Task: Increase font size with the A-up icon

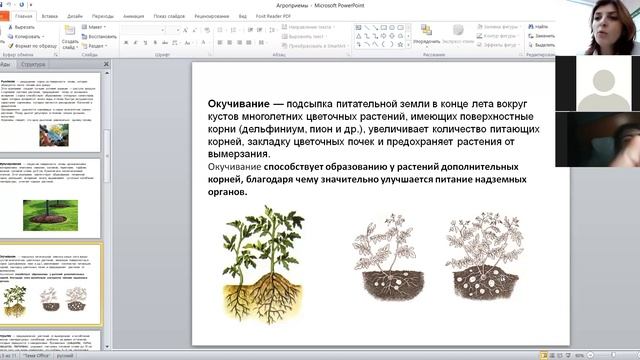Action: 185,30
